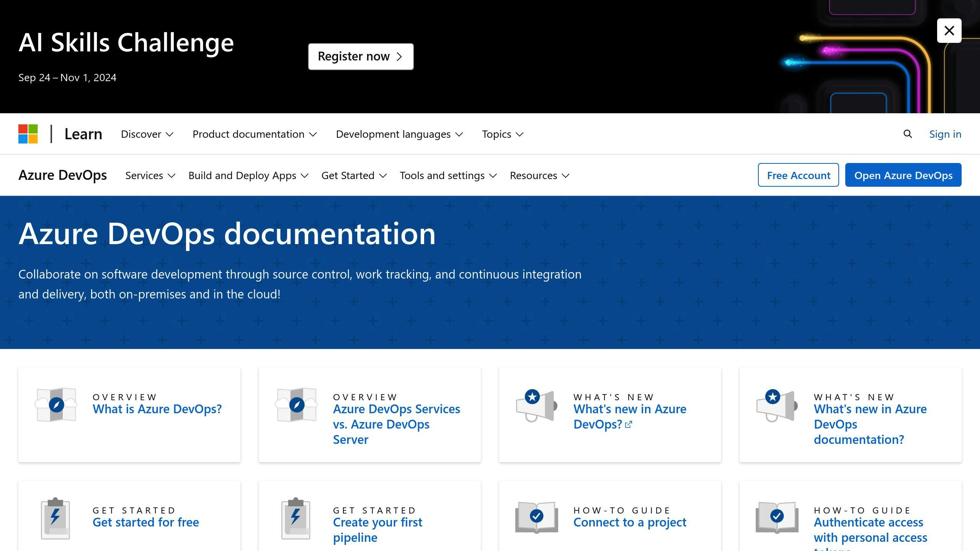980x551 pixels.
Task: Open the Create your first pipeline link
Action: 377,530
